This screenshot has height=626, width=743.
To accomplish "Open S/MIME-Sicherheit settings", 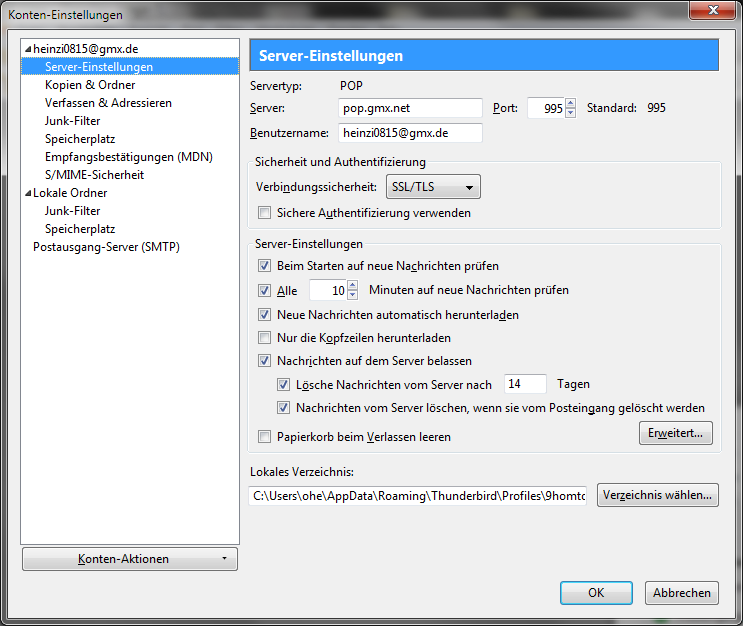I will (x=94, y=175).
